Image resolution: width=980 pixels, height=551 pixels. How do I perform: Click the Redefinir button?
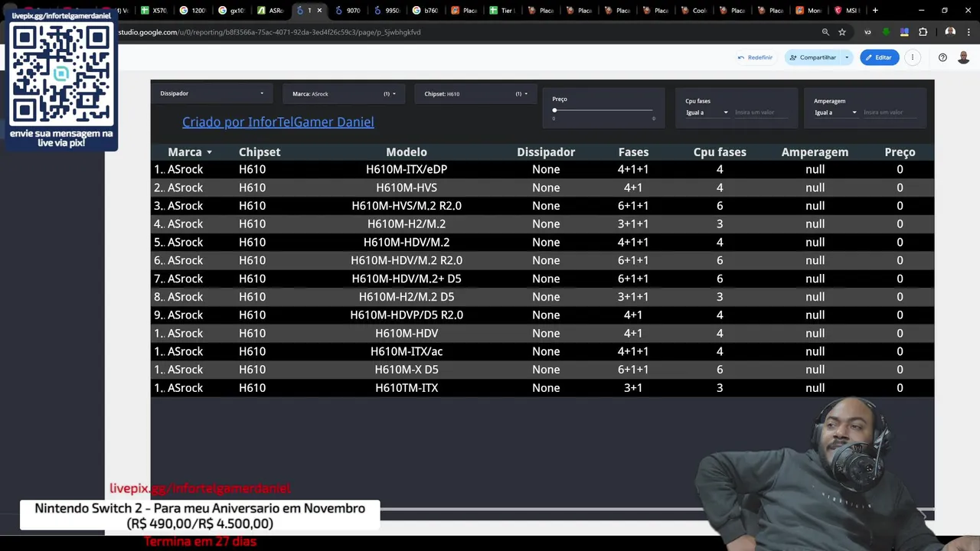755,57
